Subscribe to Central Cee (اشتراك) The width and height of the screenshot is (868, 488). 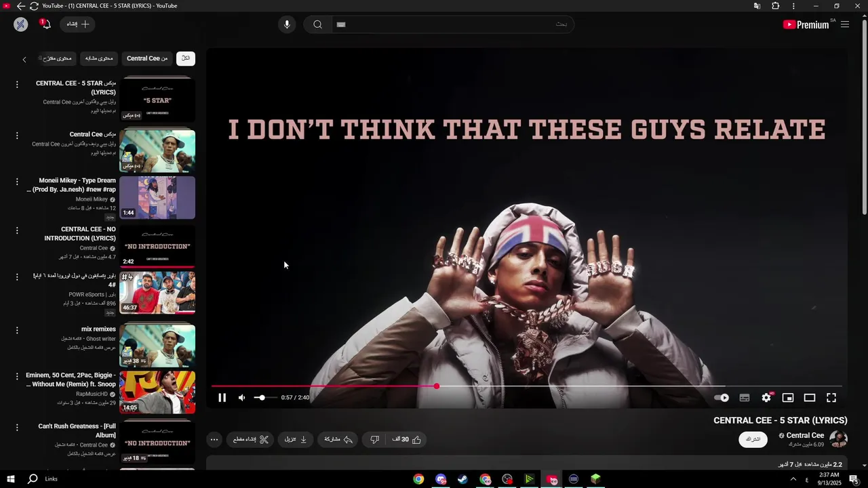coord(753,439)
